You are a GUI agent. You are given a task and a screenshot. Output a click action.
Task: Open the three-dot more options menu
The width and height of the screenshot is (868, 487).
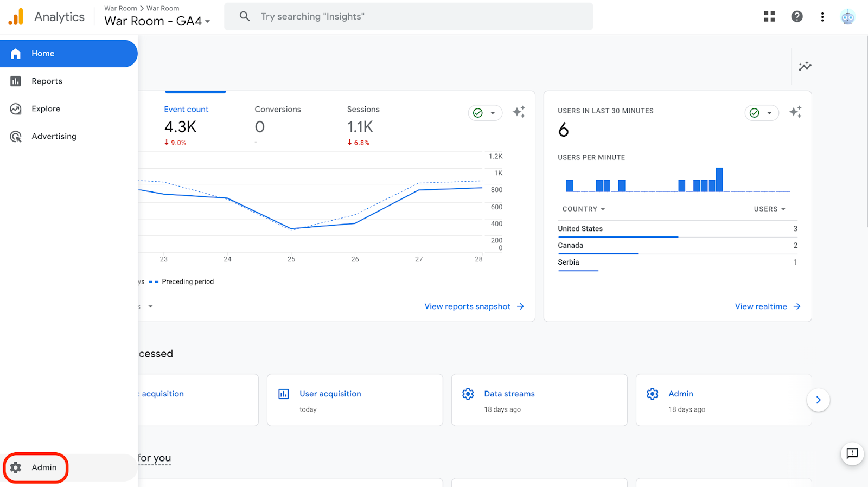[822, 17]
